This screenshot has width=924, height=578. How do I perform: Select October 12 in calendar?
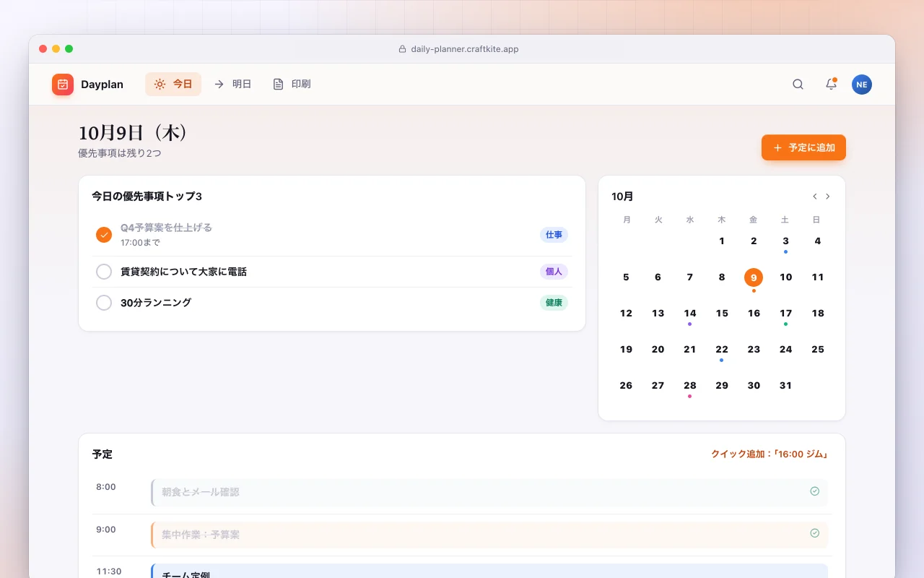coord(626,314)
